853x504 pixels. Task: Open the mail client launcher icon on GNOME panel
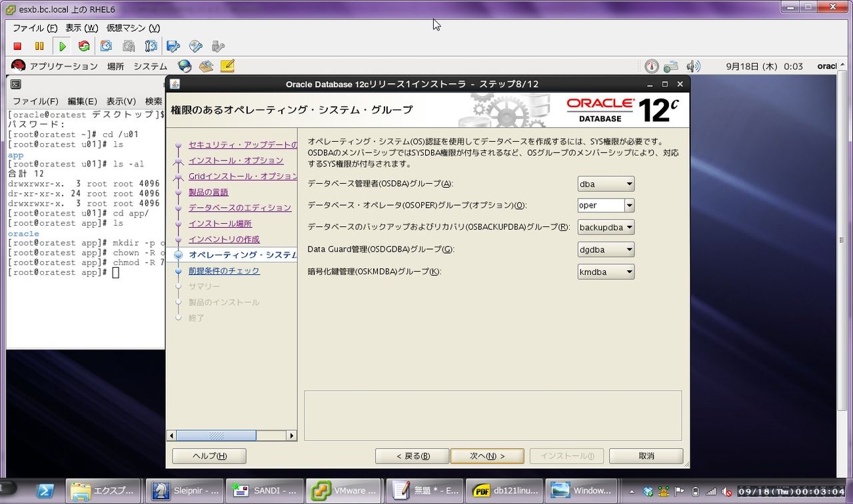click(x=206, y=66)
